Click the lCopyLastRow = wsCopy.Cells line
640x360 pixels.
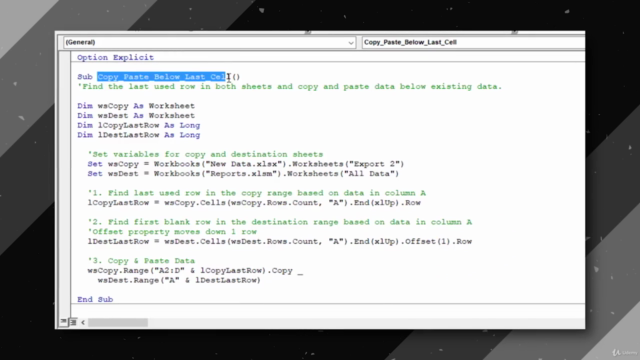point(254,203)
